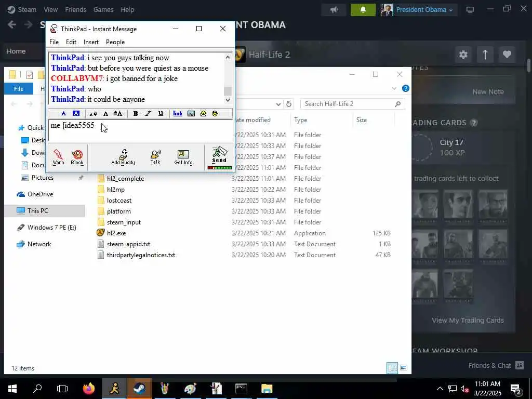Sort files by Type column header
Viewport: 532px width, 399px height.
[301, 120]
